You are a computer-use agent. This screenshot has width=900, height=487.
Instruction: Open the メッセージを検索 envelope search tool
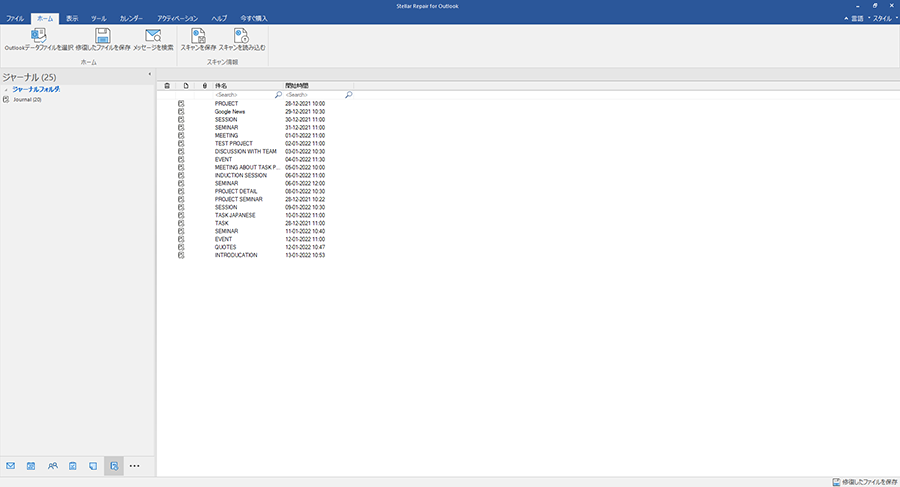click(153, 36)
